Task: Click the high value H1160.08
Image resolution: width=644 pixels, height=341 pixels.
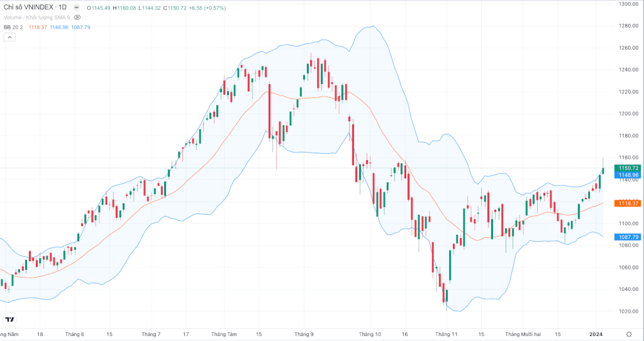Action: [x=125, y=8]
